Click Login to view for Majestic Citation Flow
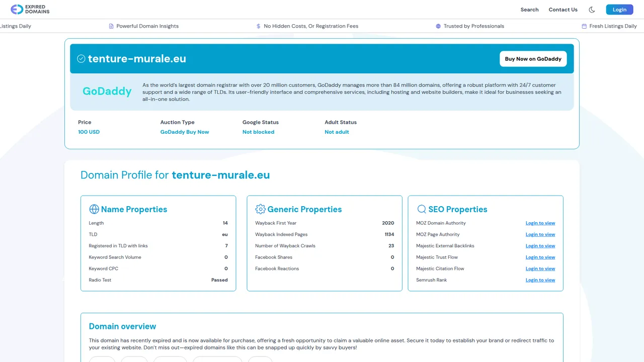The height and width of the screenshot is (362, 644). pyautogui.click(x=540, y=269)
